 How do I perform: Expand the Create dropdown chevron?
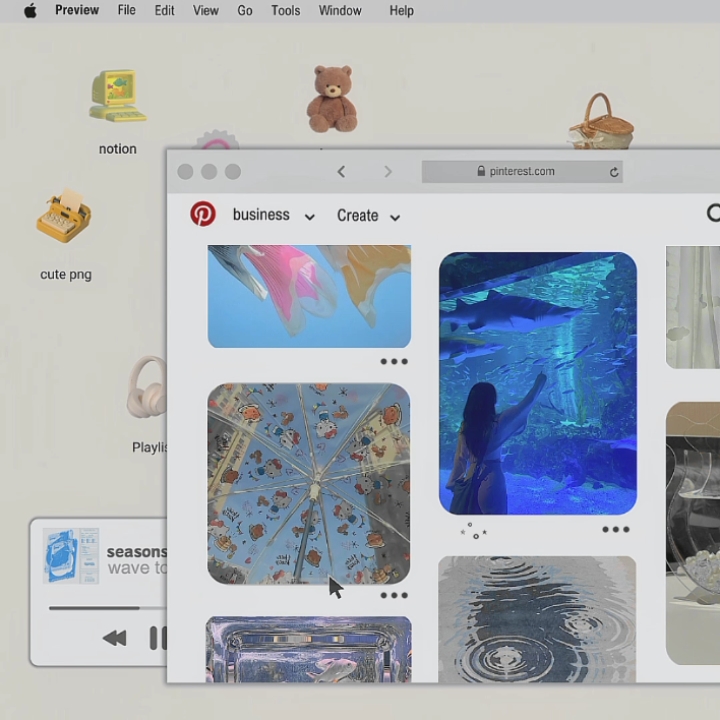395,217
